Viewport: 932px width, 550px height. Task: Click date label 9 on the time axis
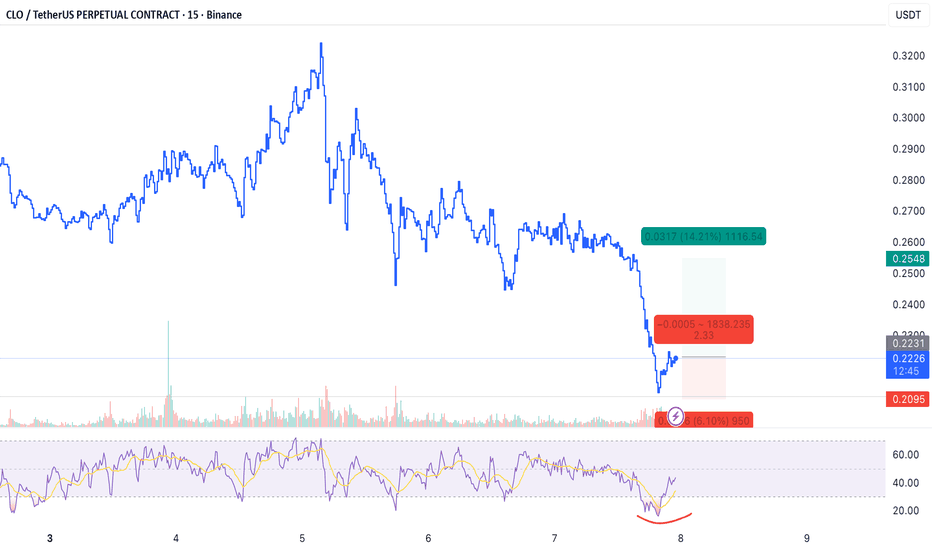807,538
